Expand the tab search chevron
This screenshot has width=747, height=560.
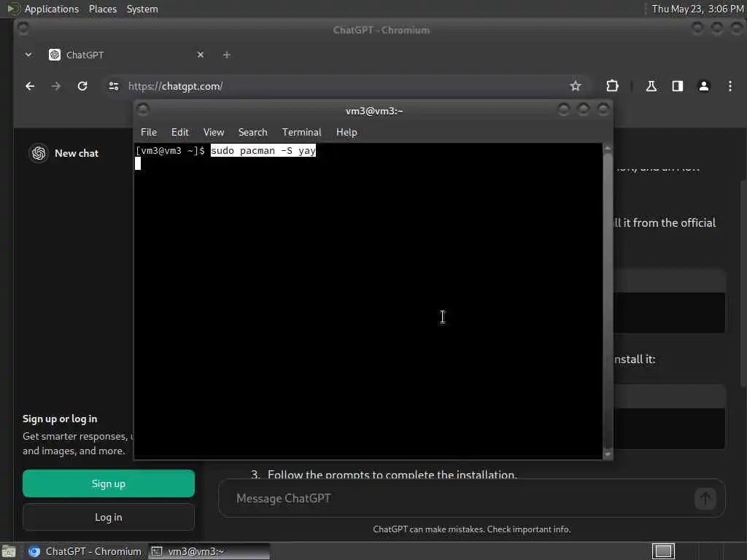coord(28,55)
